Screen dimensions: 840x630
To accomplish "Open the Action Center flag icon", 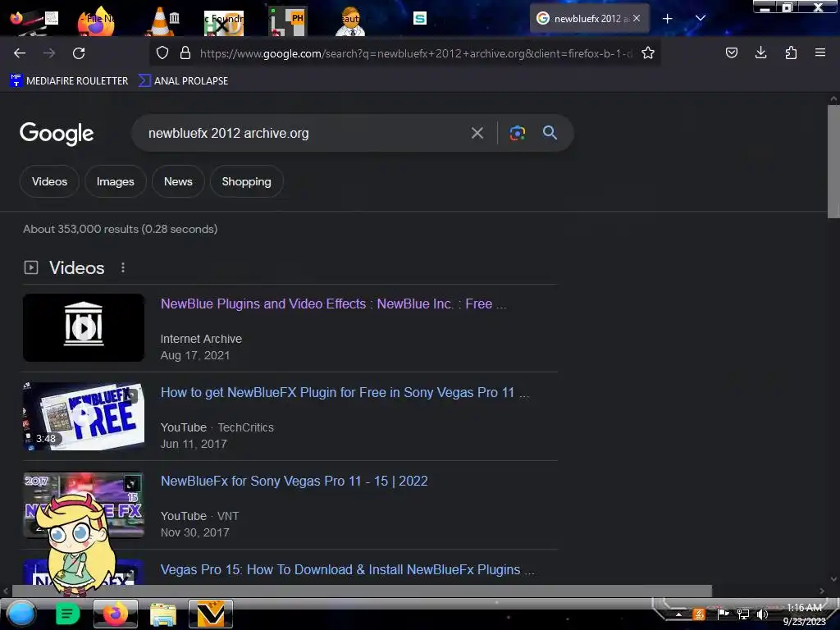I will coord(723,614).
